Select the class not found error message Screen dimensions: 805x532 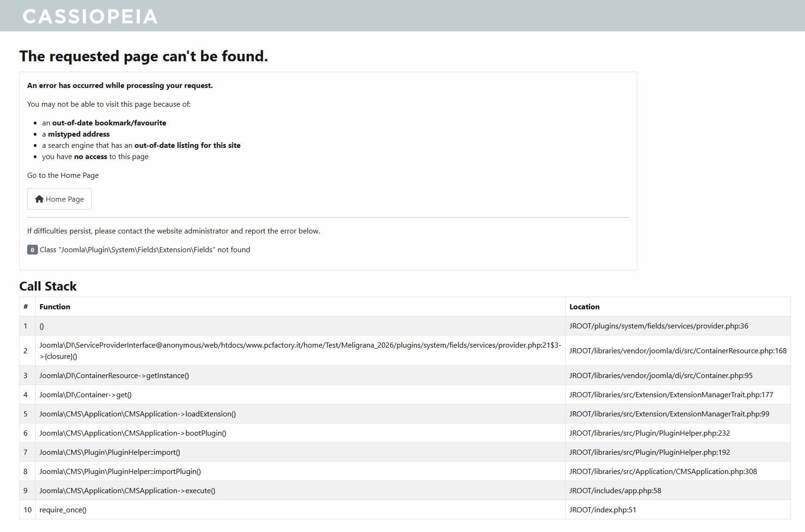pyautogui.click(x=145, y=250)
